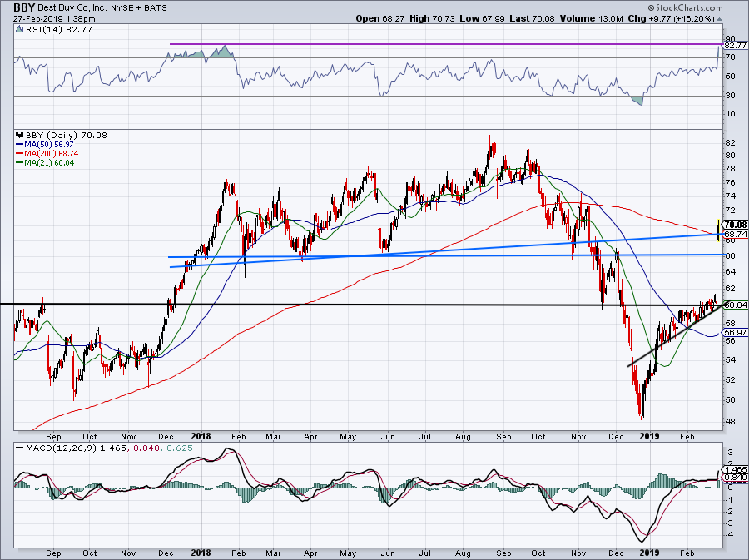Click the 56.97 MA(50) tag on price axis
This screenshot has height=560, width=749.
point(736,332)
